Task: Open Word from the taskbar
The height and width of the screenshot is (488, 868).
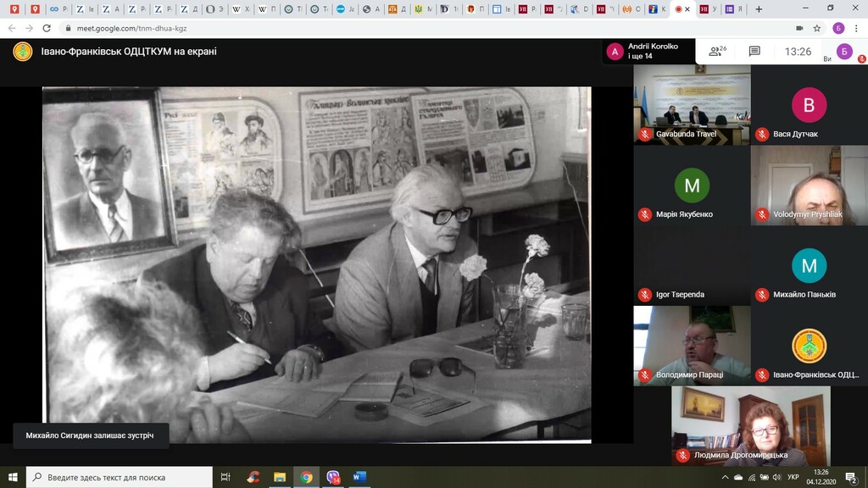Action: click(359, 477)
